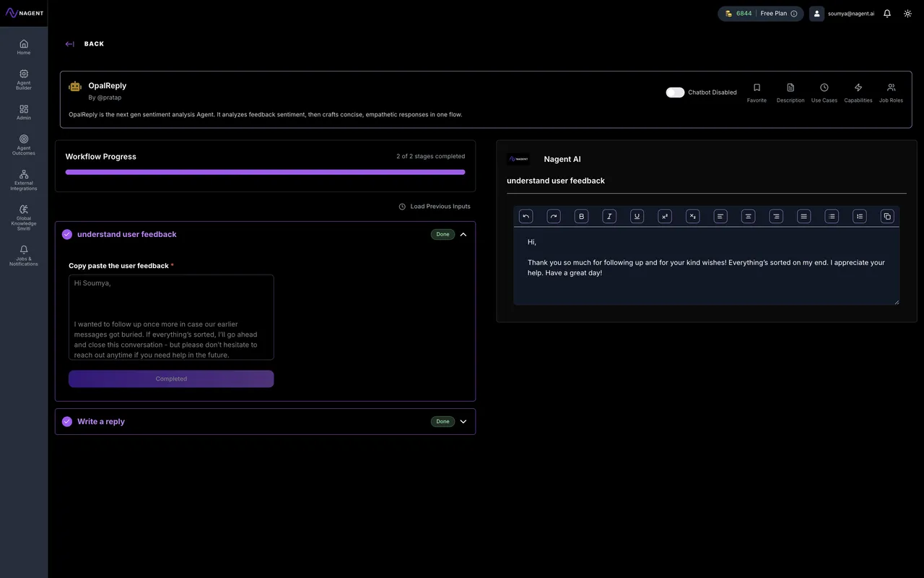Open the notifications bell in the header
The height and width of the screenshot is (578, 924).
[x=887, y=14]
